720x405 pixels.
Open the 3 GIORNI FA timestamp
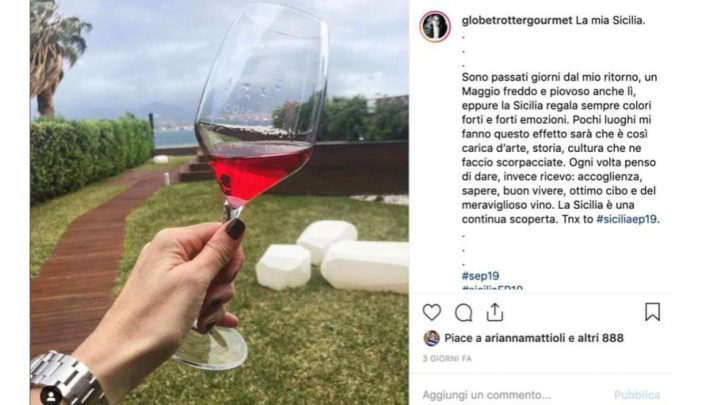447,359
